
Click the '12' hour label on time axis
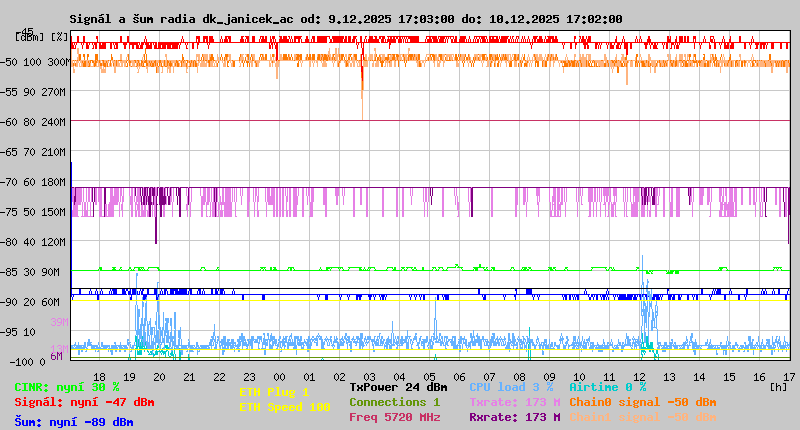(639, 377)
